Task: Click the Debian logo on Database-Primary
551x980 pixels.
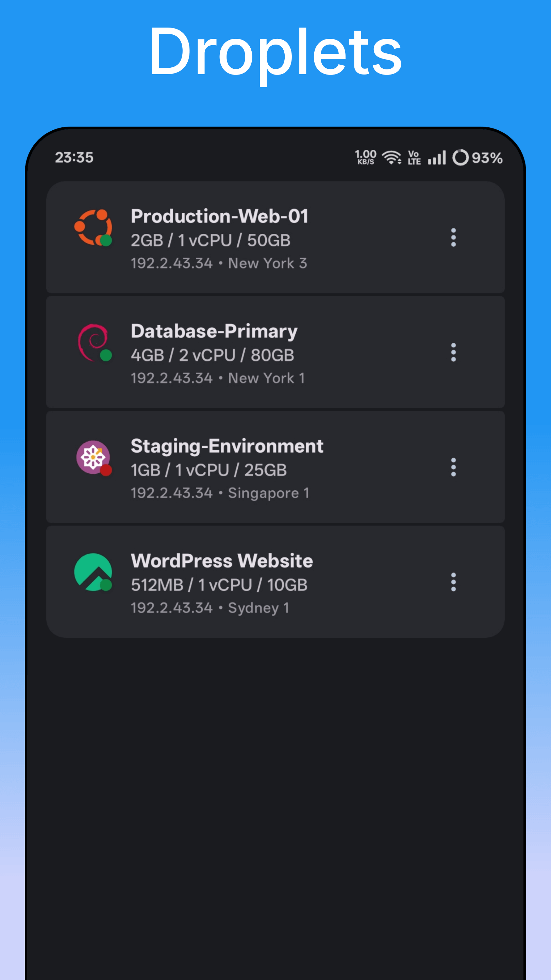Action: [93, 342]
